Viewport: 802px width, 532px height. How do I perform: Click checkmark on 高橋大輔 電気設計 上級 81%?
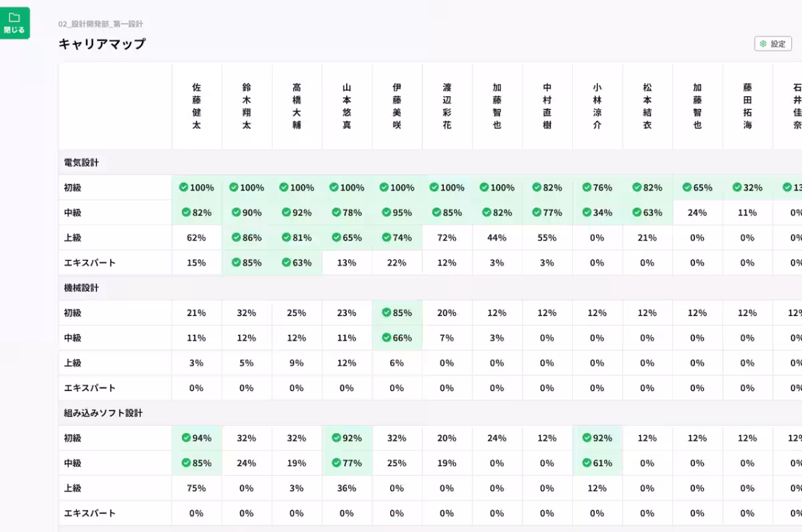(286, 237)
